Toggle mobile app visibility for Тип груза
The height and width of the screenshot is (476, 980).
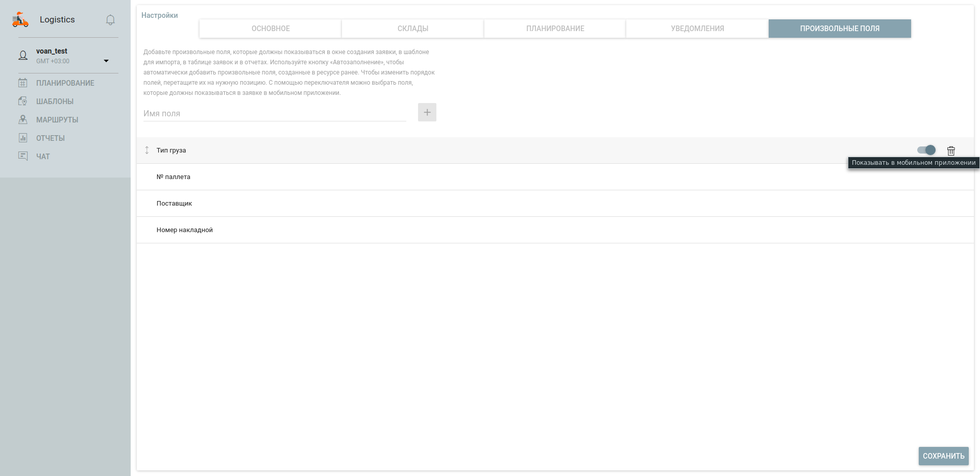click(x=926, y=150)
